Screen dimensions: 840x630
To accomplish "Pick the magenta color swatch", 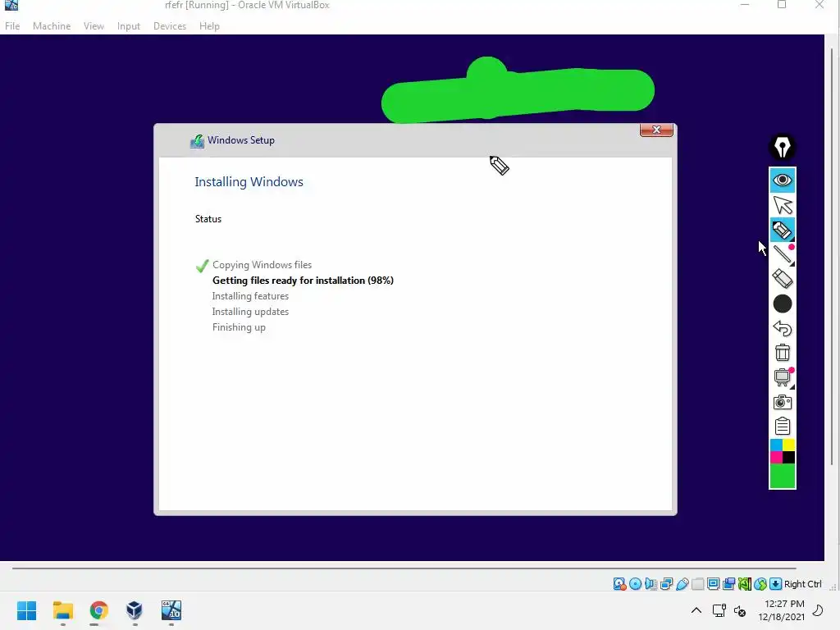I will click(x=776, y=458).
